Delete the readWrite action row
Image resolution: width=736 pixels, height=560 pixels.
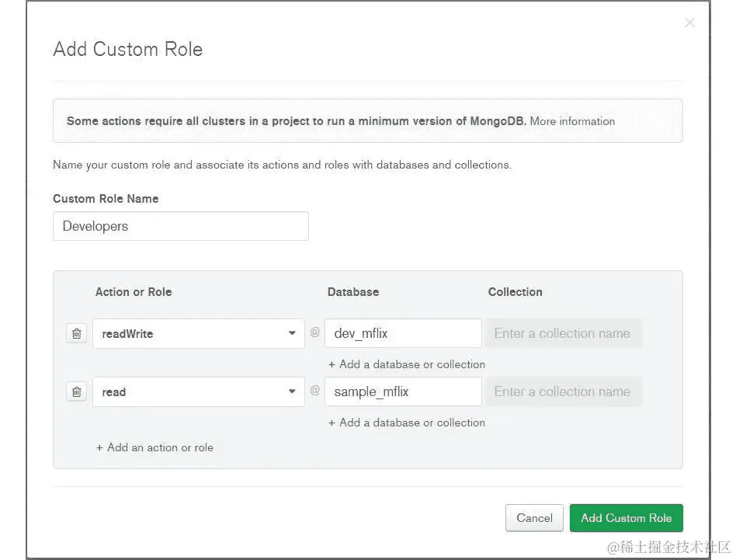click(76, 332)
